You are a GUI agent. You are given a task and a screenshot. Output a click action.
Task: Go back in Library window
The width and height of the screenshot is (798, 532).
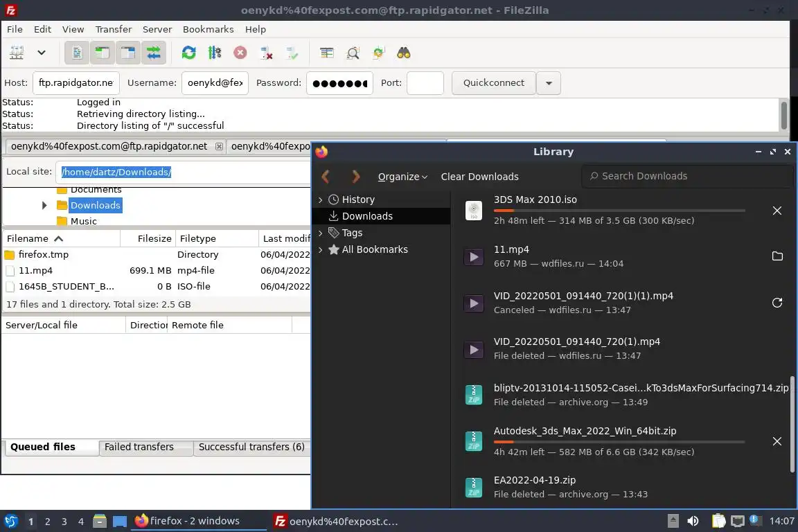(326, 176)
